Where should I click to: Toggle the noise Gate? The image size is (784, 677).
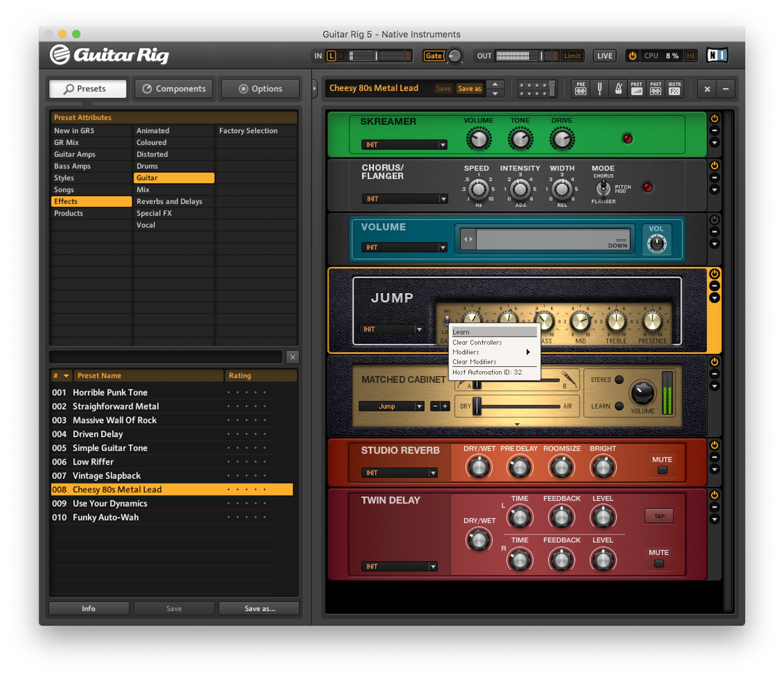point(434,55)
